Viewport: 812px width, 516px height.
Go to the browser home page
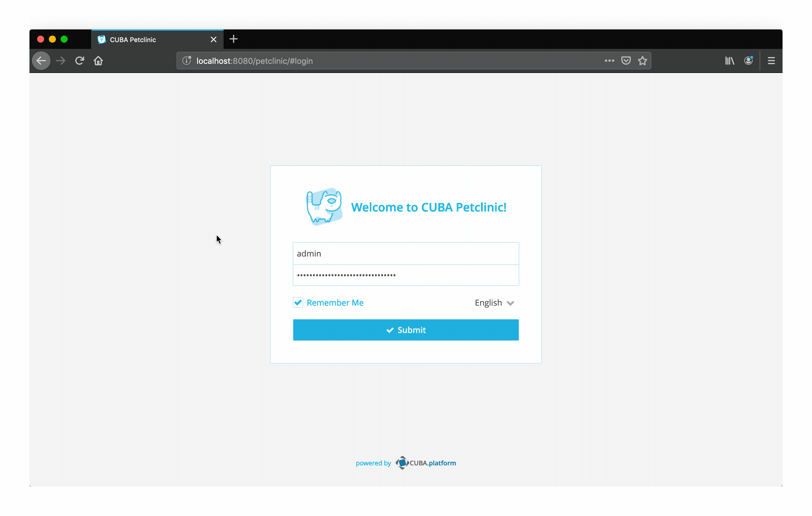[x=98, y=61]
